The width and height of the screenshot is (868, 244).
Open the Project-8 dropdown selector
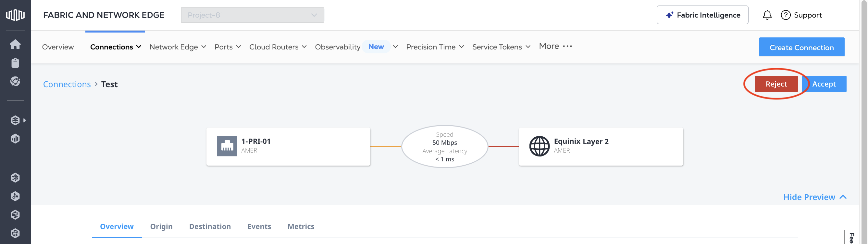[x=252, y=15]
